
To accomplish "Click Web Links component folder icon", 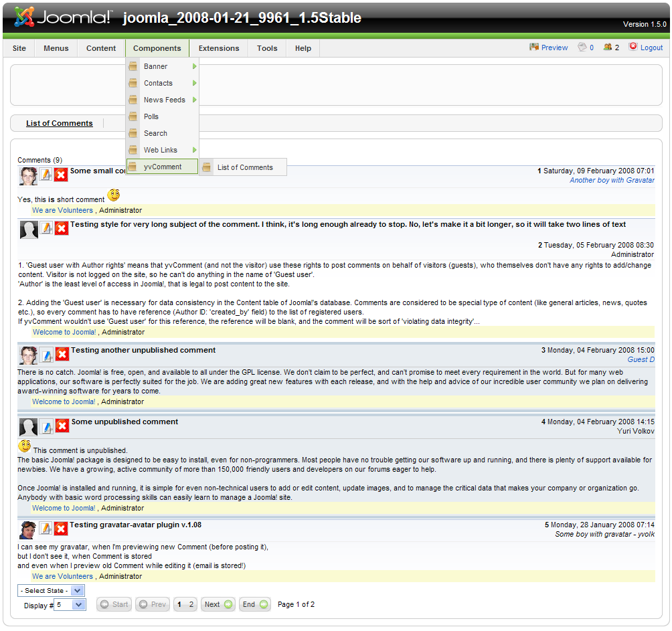I will point(133,150).
